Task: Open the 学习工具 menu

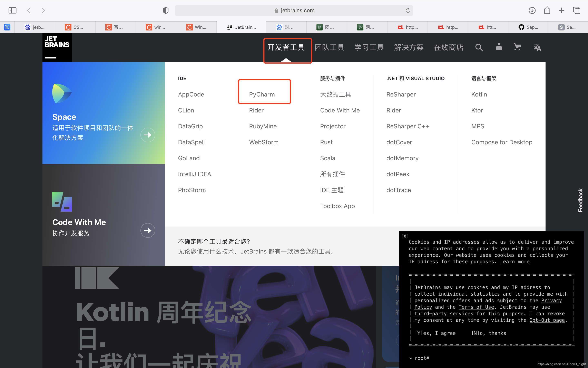Action: [369, 47]
